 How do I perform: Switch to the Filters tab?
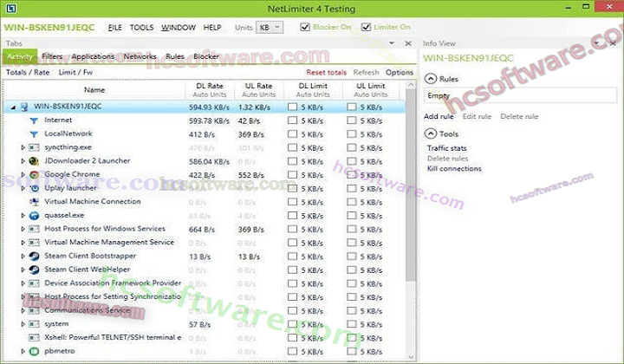[x=52, y=56]
